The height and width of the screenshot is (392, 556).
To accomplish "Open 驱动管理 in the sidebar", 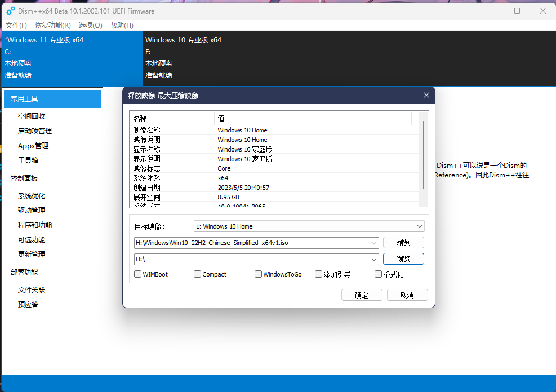I will point(32,210).
